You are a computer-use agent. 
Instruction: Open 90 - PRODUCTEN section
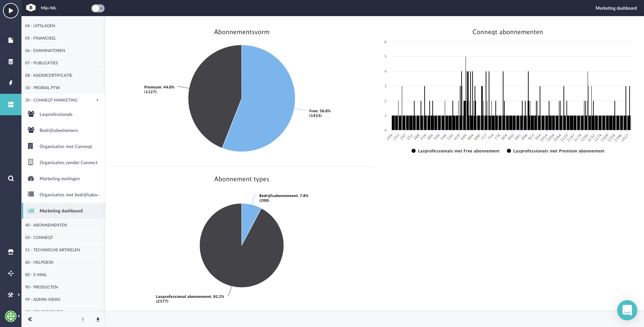[x=63, y=287]
